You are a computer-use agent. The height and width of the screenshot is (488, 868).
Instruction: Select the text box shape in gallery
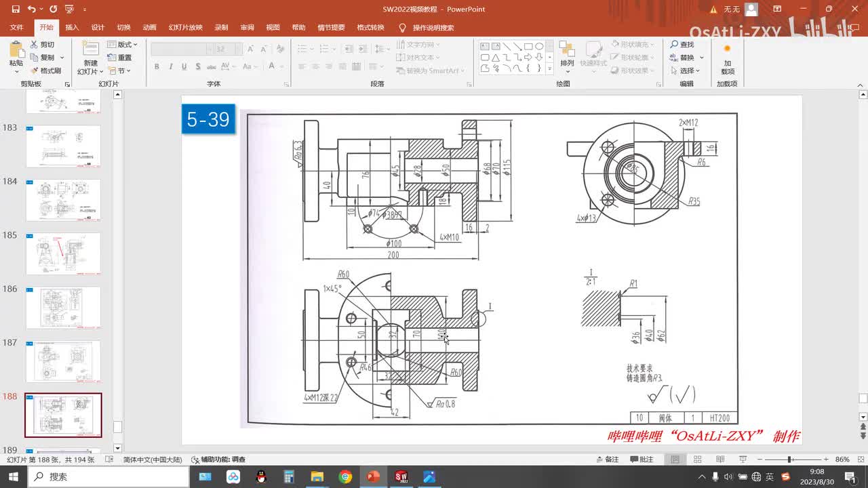pyautogui.click(x=485, y=47)
